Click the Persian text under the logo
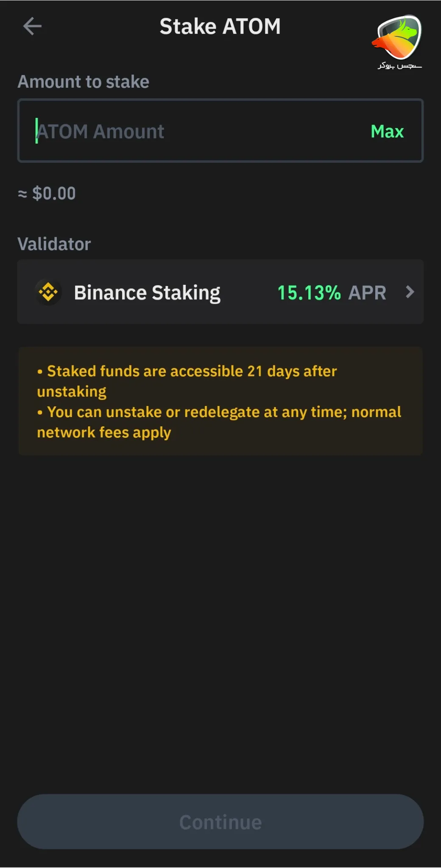The image size is (441, 868). coord(399,66)
